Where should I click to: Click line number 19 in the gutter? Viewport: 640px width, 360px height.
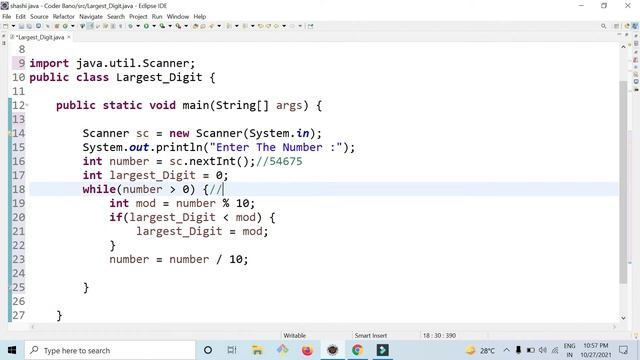pyautogui.click(x=18, y=203)
